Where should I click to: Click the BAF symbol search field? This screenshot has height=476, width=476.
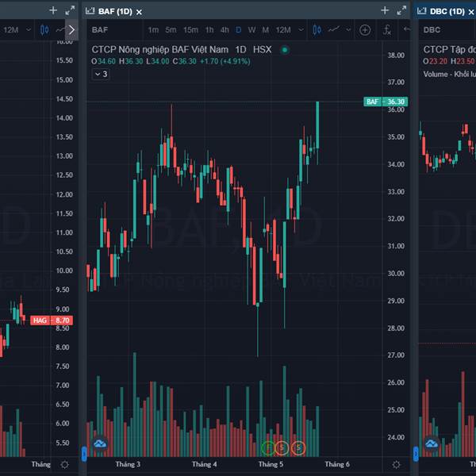pyautogui.click(x=111, y=30)
